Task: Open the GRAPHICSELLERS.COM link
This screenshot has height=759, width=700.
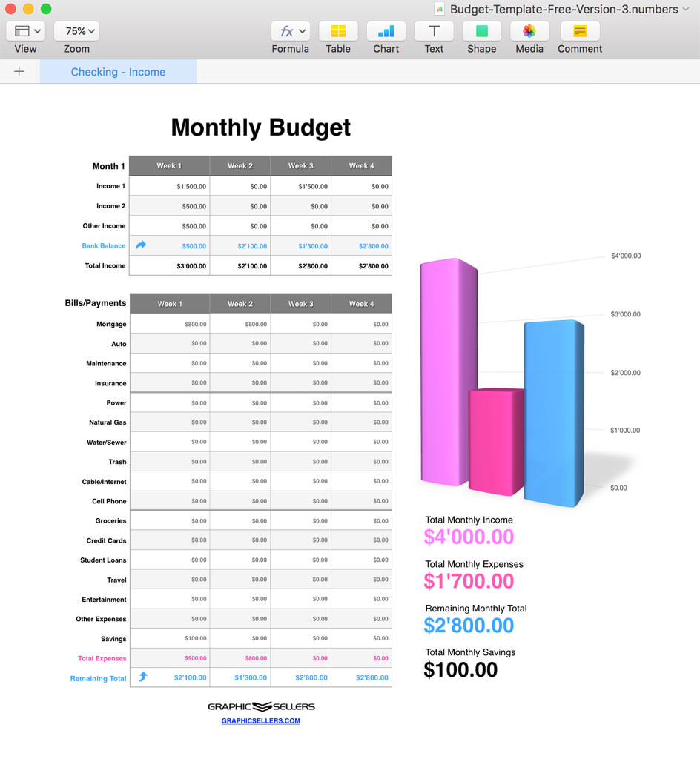Action: [x=260, y=720]
